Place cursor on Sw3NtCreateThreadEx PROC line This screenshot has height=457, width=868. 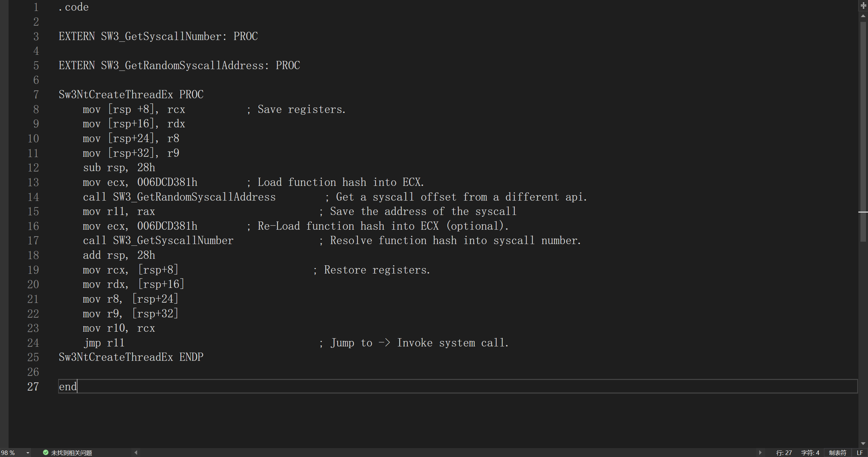(x=131, y=95)
